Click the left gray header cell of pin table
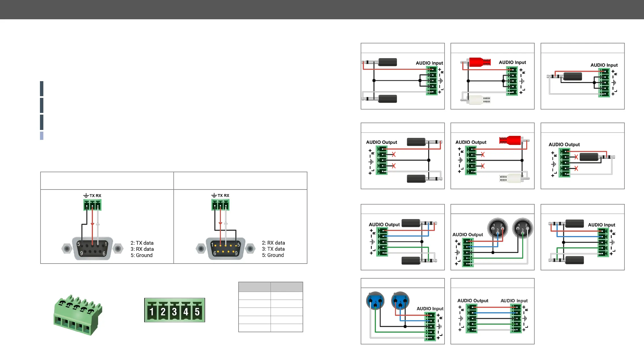Screen dimensions: 644x362 pos(254,287)
